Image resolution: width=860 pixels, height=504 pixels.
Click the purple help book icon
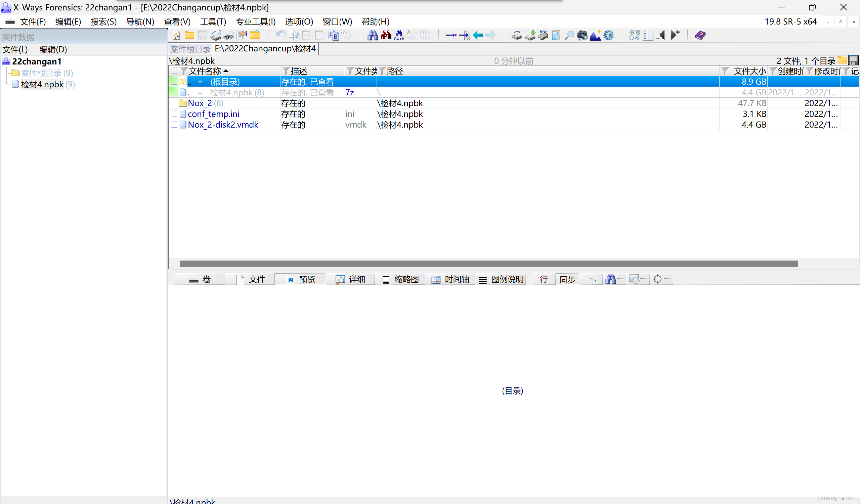tap(700, 35)
